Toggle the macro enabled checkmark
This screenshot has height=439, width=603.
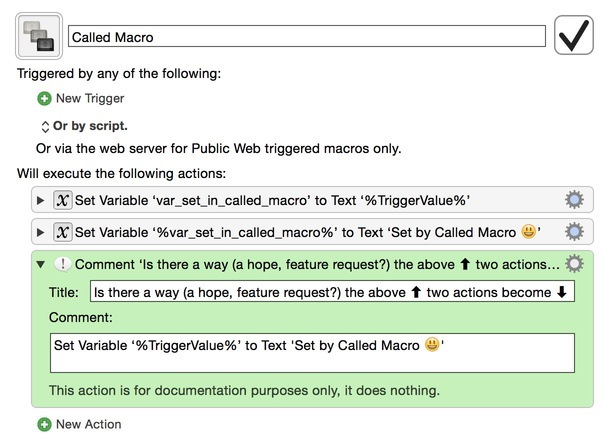(x=573, y=35)
